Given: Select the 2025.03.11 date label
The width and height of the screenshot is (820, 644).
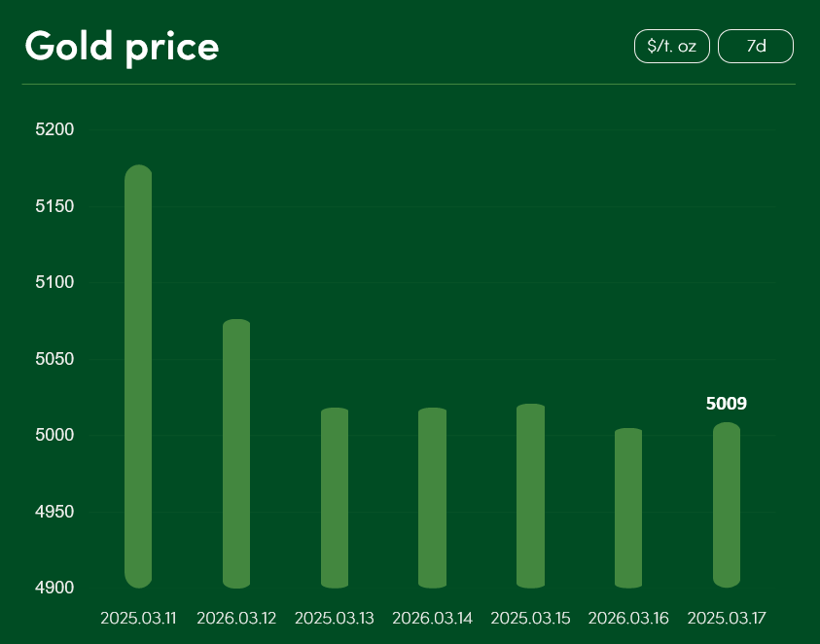Looking at the screenshot, I should click(x=139, y=619).
